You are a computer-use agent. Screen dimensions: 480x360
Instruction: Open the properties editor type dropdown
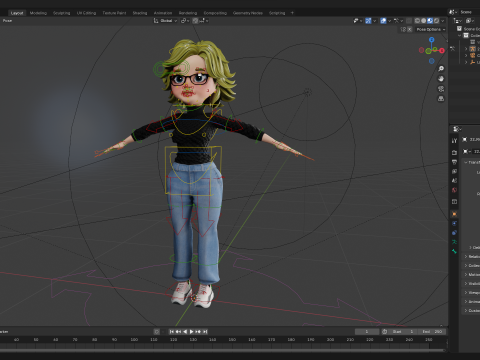[x=456, y=129]
